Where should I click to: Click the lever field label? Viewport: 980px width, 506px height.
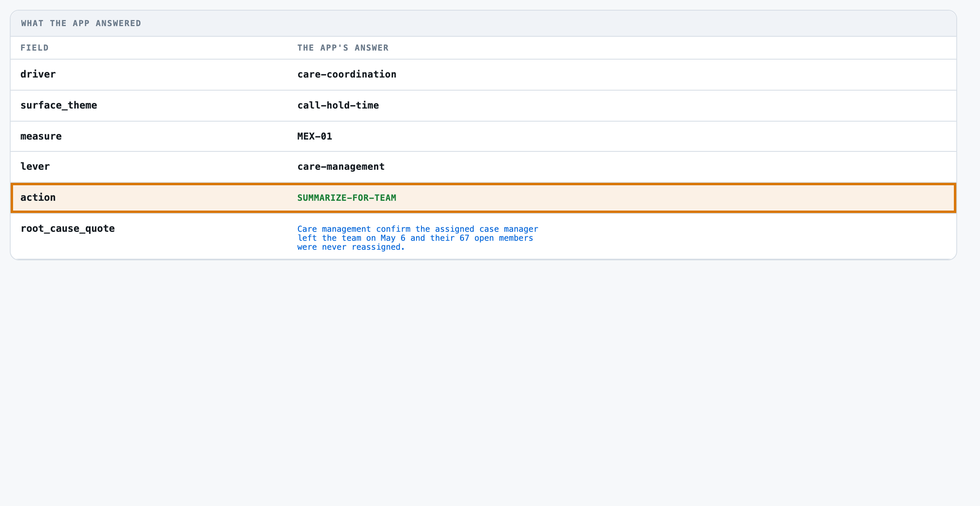35,166
